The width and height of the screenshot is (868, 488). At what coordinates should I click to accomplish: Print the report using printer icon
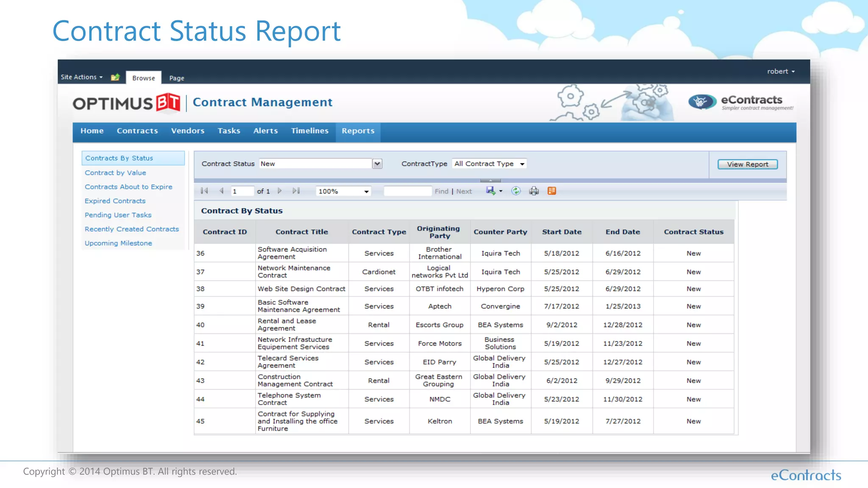[534, 191]
